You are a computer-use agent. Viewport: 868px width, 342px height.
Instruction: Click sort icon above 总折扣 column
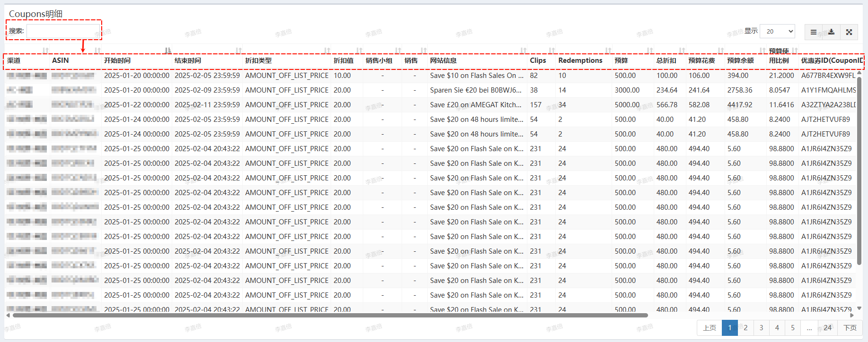682,51
